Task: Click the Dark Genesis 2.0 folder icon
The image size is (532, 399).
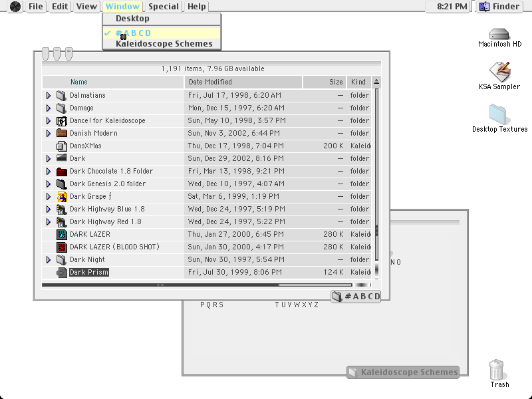Action: click(x=61, y=184)
